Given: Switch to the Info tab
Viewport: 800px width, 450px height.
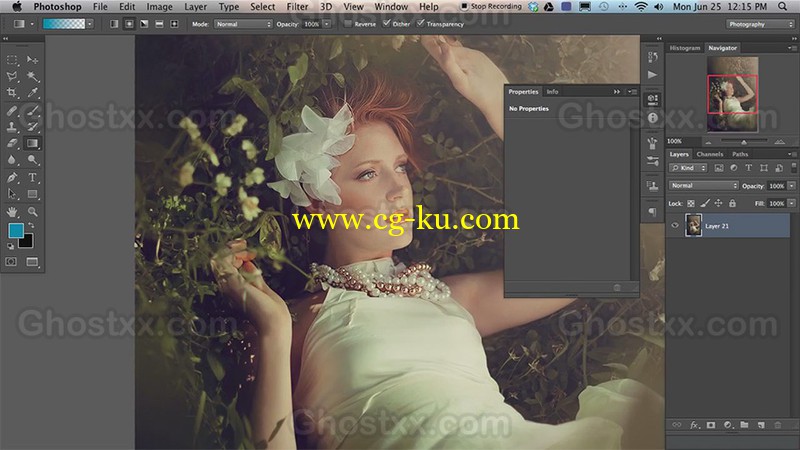Looking at the screenshot, I should (x=553, y=92).
